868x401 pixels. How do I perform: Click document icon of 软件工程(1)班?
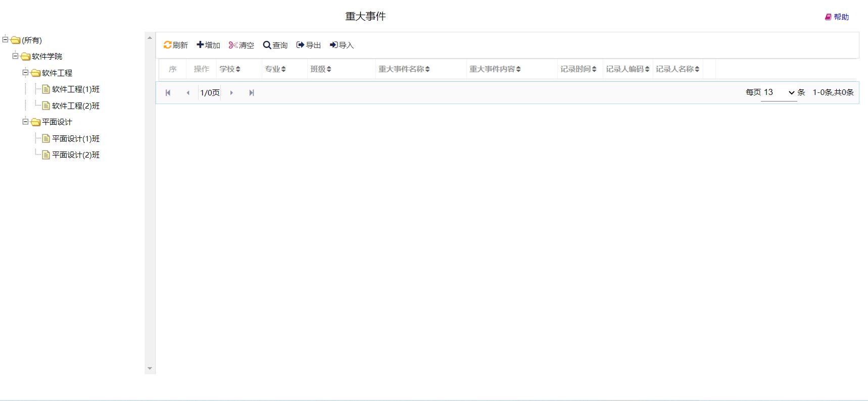coord(46,89)
